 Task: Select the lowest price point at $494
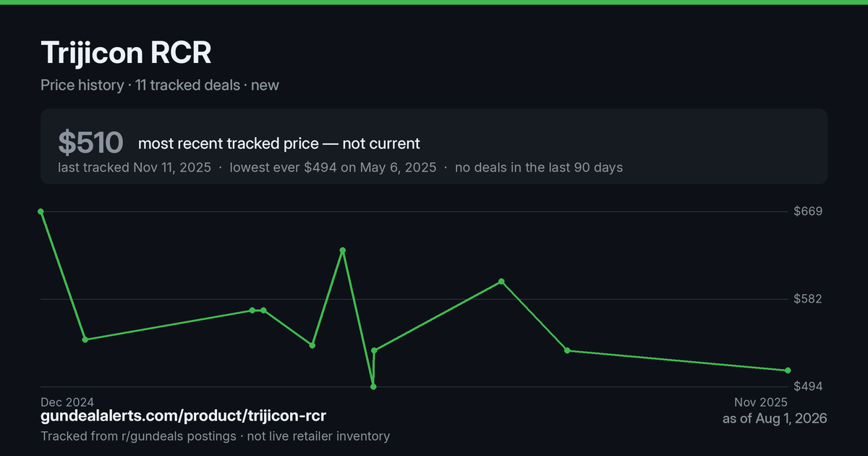[x=373, y=387]
